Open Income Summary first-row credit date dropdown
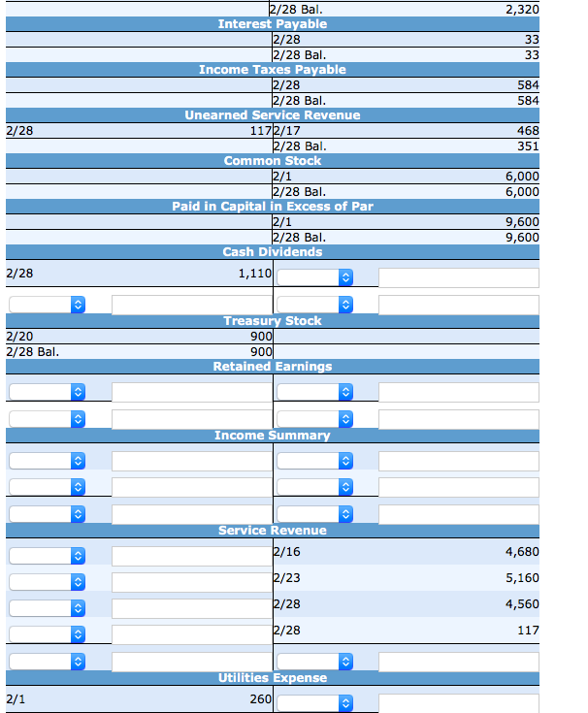 point(314,461)
